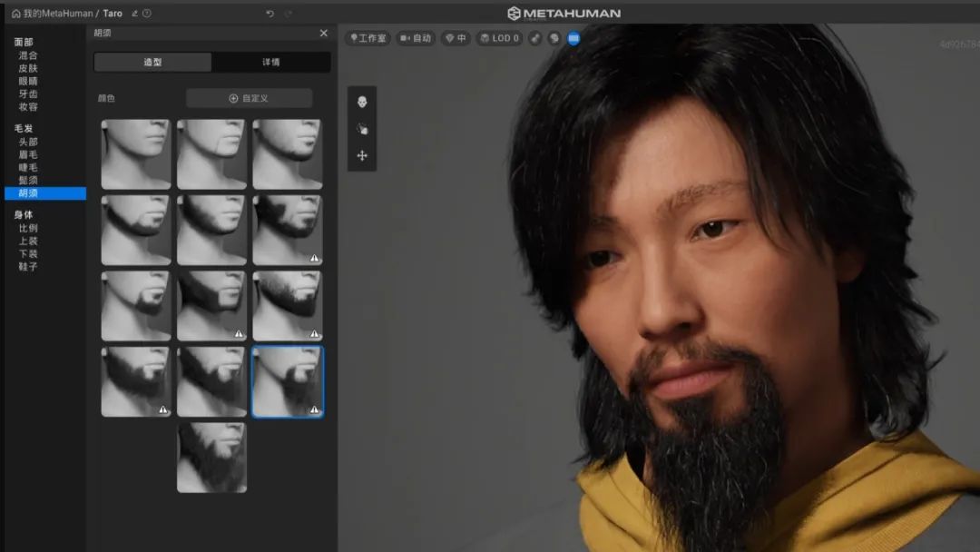980x552 pixels.
Task: Select the move tool with four arrows
Action: click(x=362, y=156)
